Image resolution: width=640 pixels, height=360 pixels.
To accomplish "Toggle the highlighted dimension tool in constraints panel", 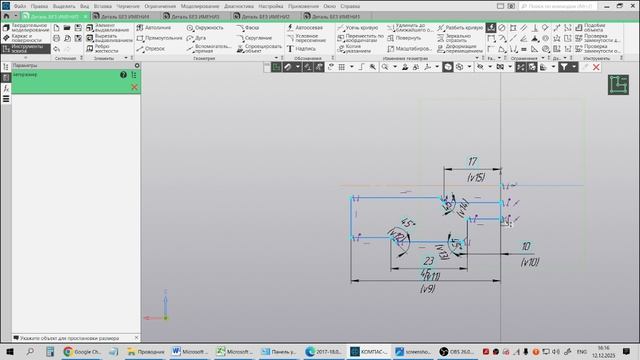I will [491, 28].
